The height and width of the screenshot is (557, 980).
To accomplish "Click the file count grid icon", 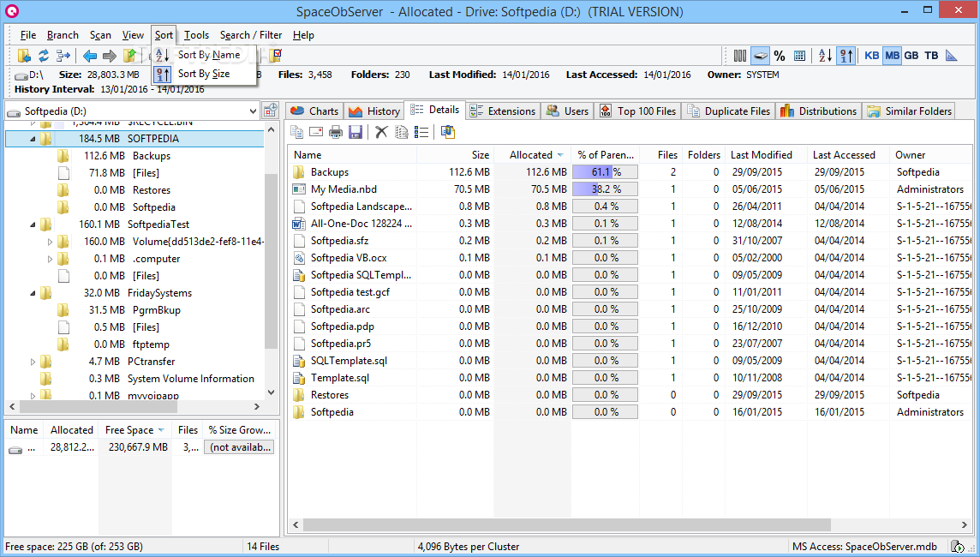I will pos(799,56).
